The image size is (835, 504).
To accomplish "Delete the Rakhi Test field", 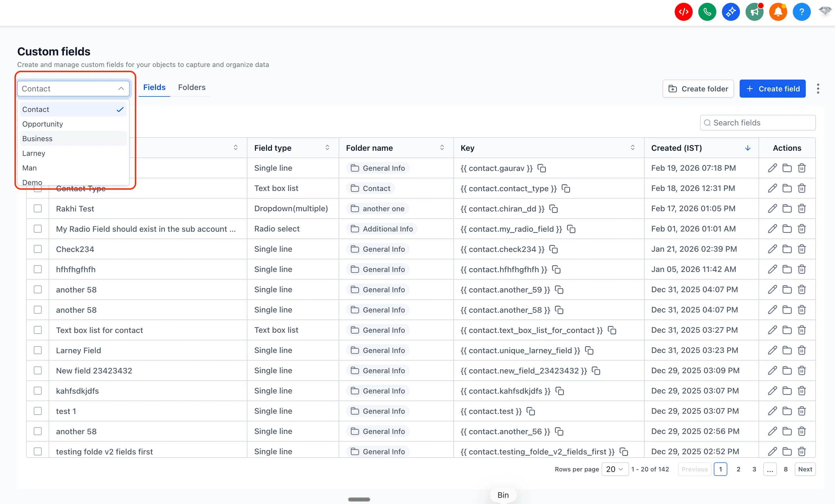I will coord(802,208).
